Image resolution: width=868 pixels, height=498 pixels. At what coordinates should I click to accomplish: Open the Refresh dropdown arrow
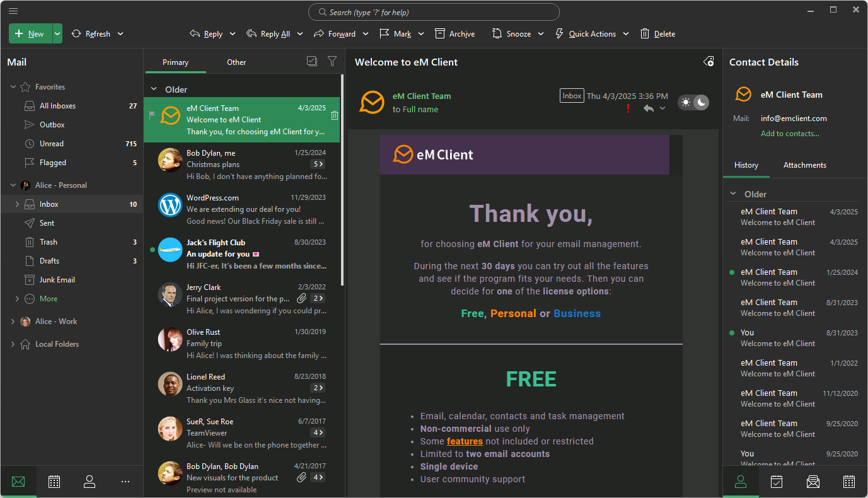point(120,34)
